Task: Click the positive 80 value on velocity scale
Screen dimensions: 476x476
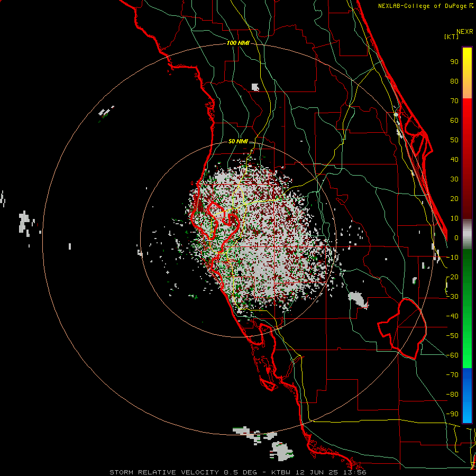Action: (454, 81)
